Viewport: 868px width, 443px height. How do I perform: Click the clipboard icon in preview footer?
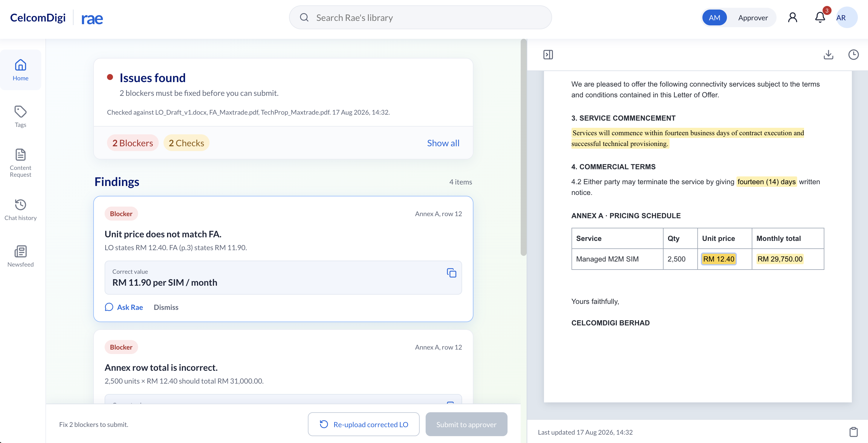853,432
